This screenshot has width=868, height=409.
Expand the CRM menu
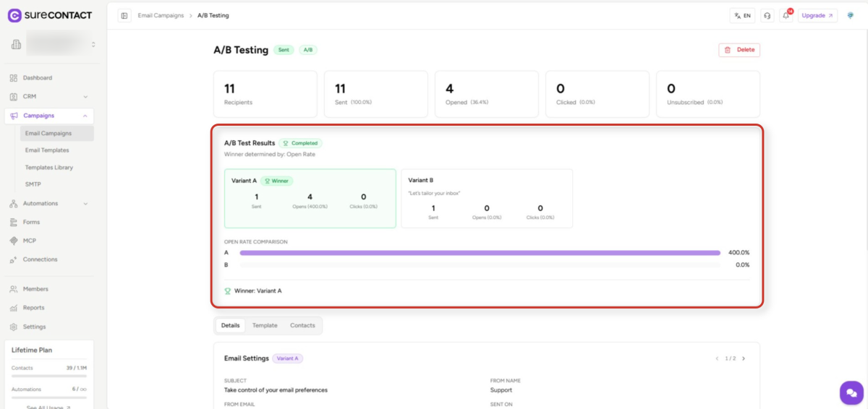[x=49, y=96]
